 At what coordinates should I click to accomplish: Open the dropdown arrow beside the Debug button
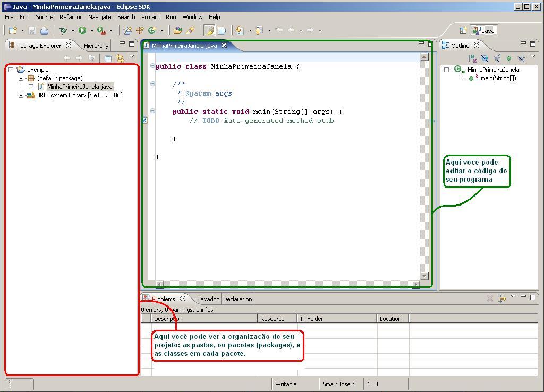click(73, 30)
